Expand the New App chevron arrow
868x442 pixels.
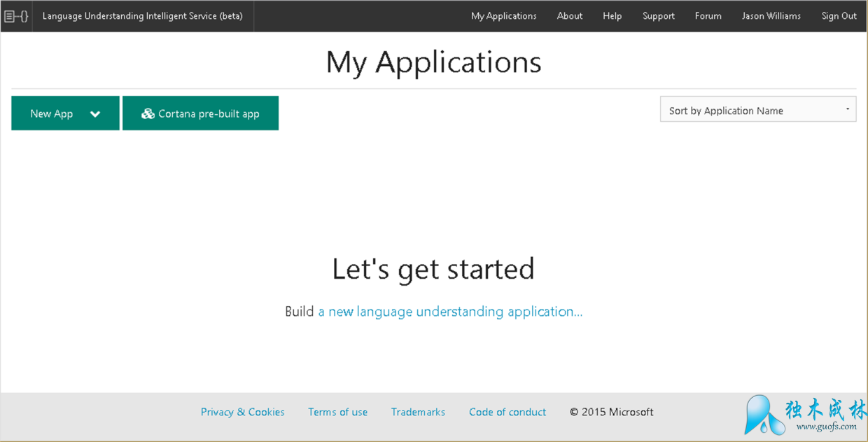pyautogui.click(x=95, y=114)
